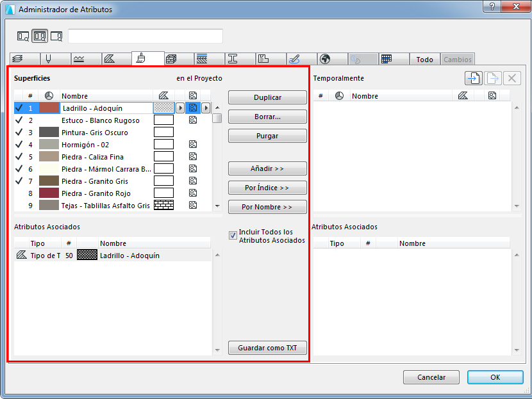Select the middle search-mode icon
Image resolution: width=532 pixels, height=399 pixels.
coord(40,37)
